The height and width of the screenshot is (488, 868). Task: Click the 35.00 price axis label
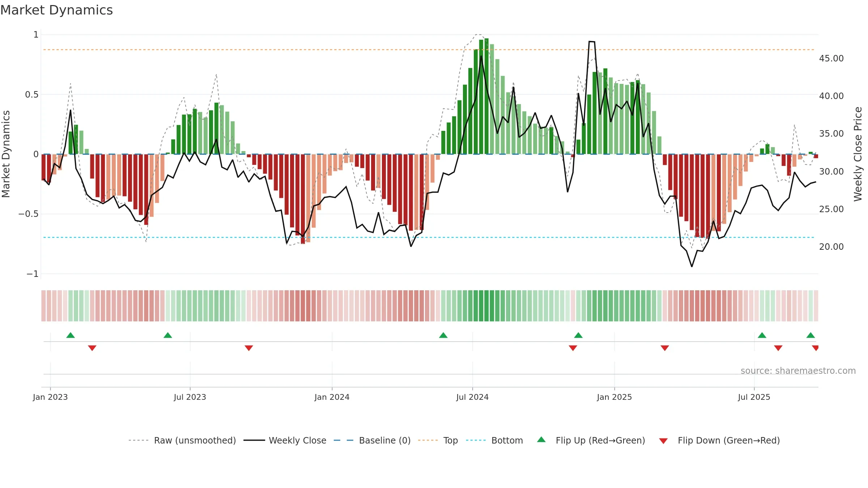click(x=831, y=133)
